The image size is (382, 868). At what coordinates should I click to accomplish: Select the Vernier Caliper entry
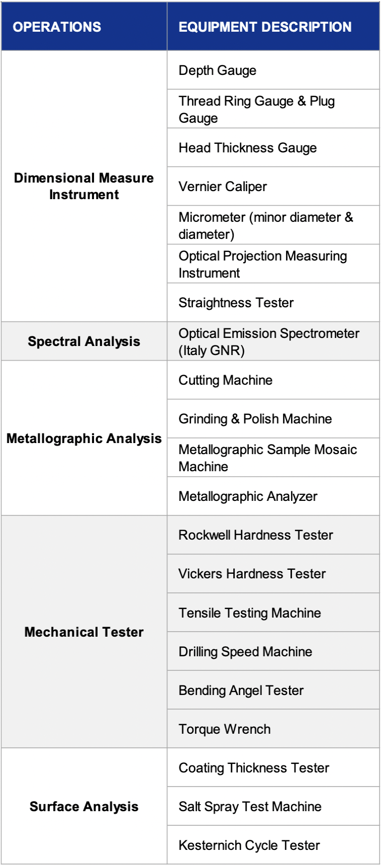pyautogui.click(x=273, y=187)
